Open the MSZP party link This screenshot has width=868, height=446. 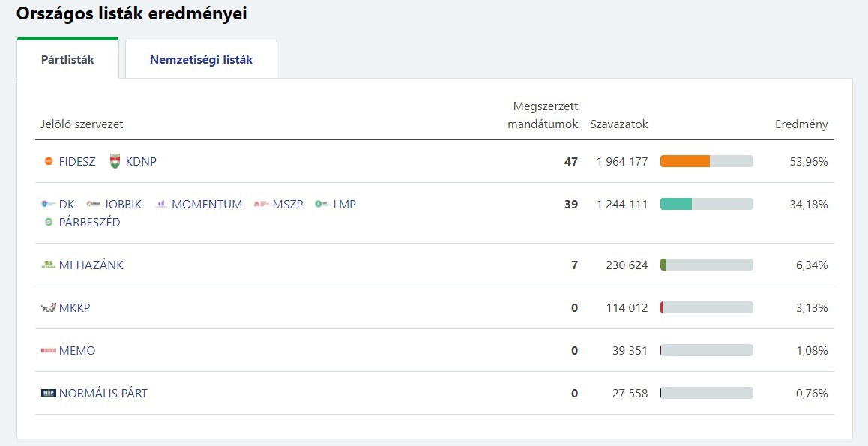pyautogui.click(x=288, y=204)
